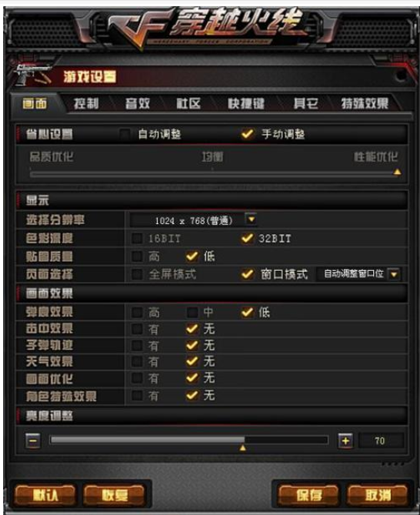Click the 取消 button
This screenshot has width=420, height=515.
point(378,495)
